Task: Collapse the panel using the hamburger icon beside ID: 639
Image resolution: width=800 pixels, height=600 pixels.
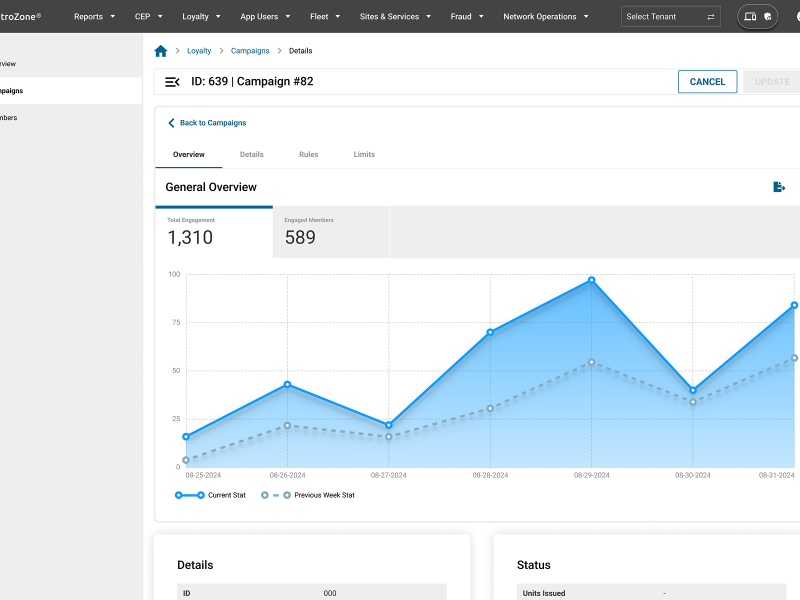Action: pos(172,82)
